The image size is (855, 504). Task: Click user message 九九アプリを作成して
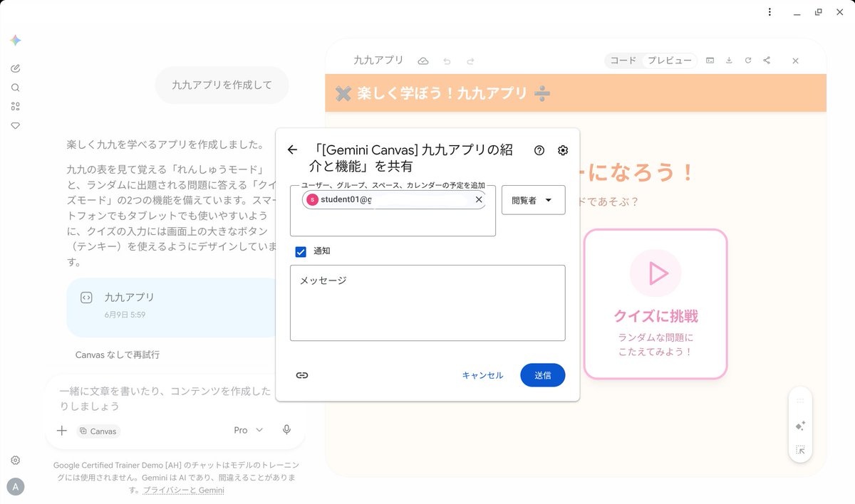222,85
